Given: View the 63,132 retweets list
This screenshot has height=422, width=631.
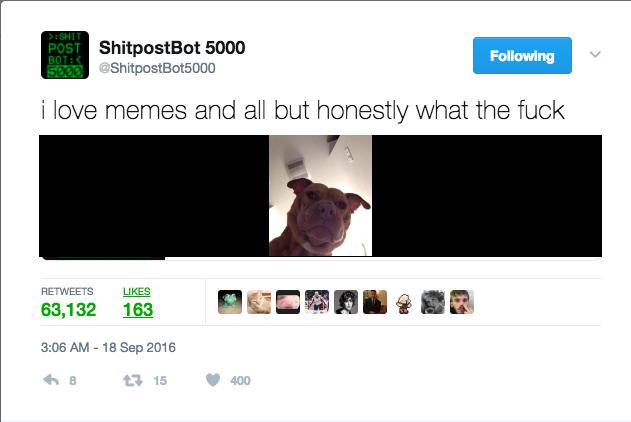Looking at the screenshot, I should [68, 303].
